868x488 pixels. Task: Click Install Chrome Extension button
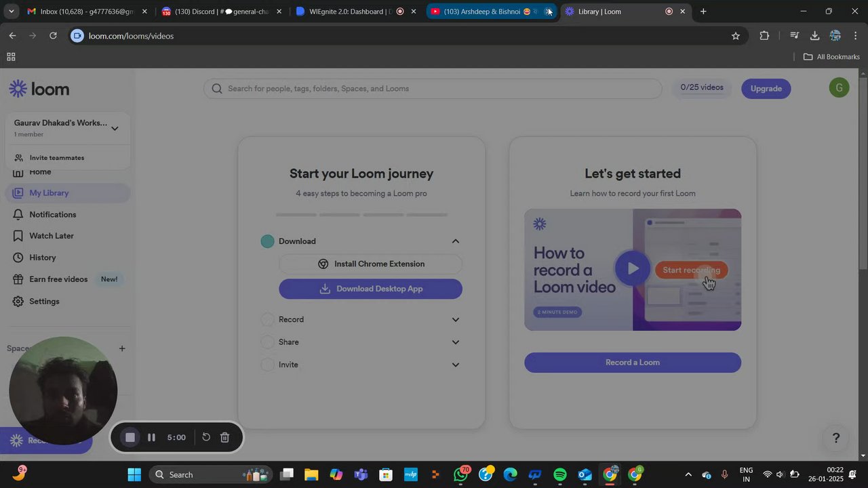pyautogui.click(x=370, y=264)
